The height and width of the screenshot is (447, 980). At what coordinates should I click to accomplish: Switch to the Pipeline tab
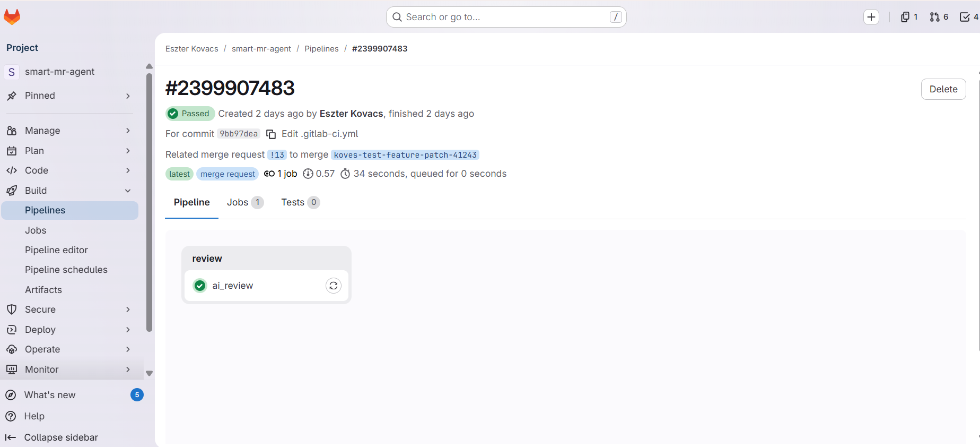tap(192, 202)
